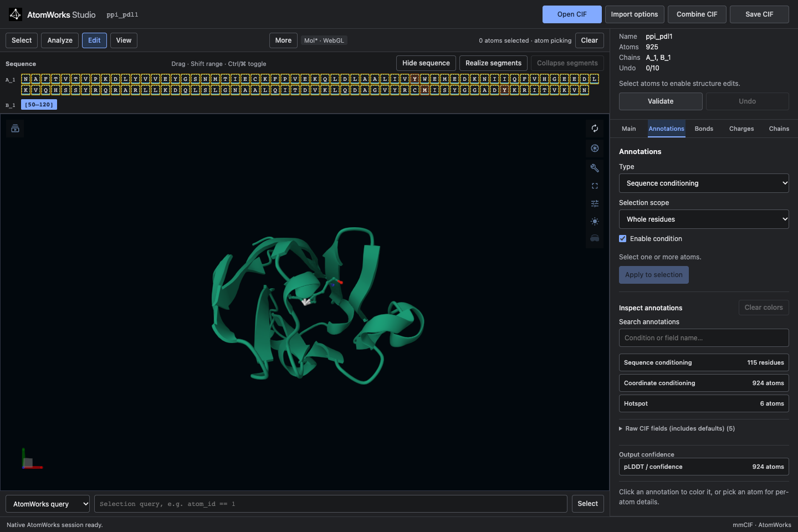Image resolution: width=798 pixels, height=532 pixels.
Task: Expand the B_1 collapsed segment [50–120]
Action: coord(39,105)
